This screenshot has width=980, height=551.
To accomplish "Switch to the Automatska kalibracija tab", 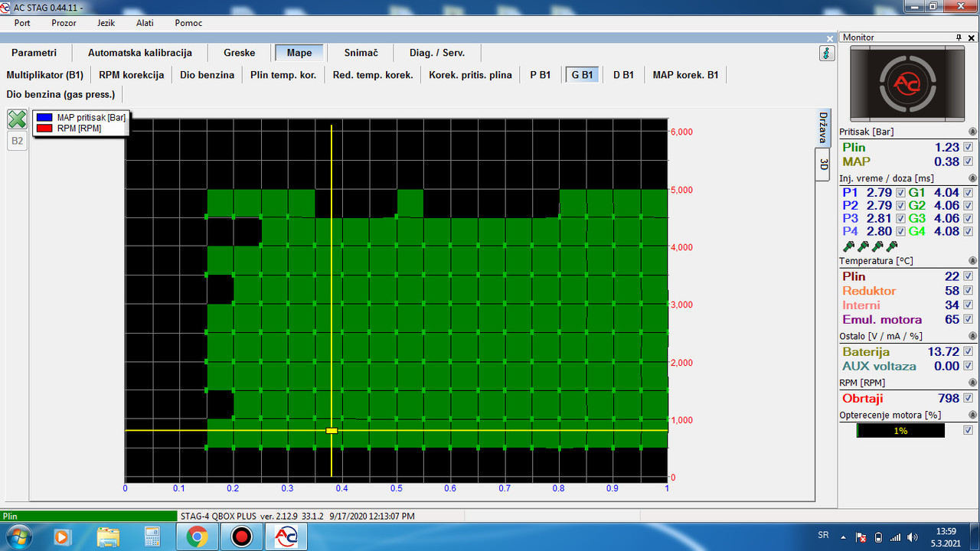I will pos(140,53).
